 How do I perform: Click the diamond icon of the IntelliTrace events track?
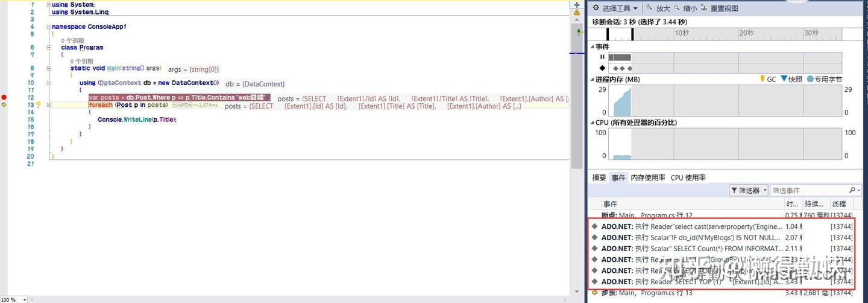602,68
